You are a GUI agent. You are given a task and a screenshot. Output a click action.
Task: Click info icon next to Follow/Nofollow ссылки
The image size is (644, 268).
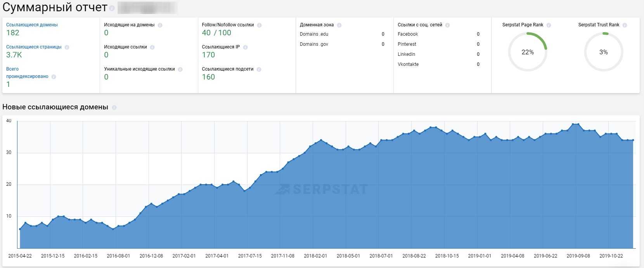259,25
